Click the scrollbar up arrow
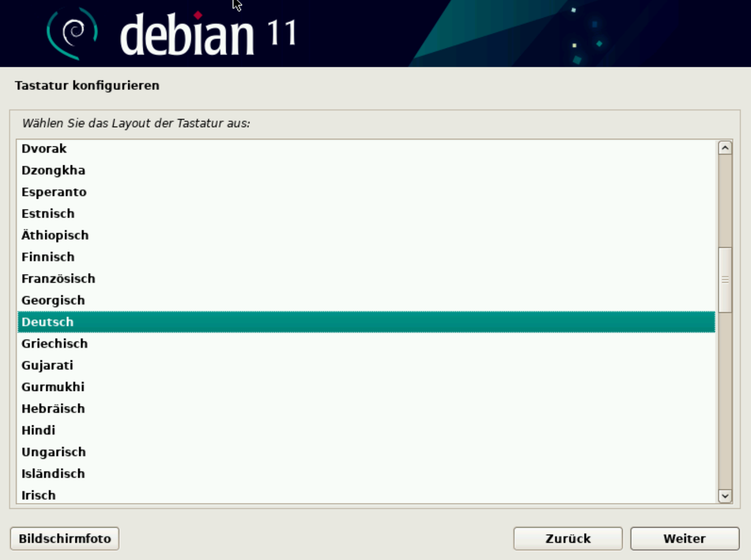The image size is (751, 560). [725, 148]
